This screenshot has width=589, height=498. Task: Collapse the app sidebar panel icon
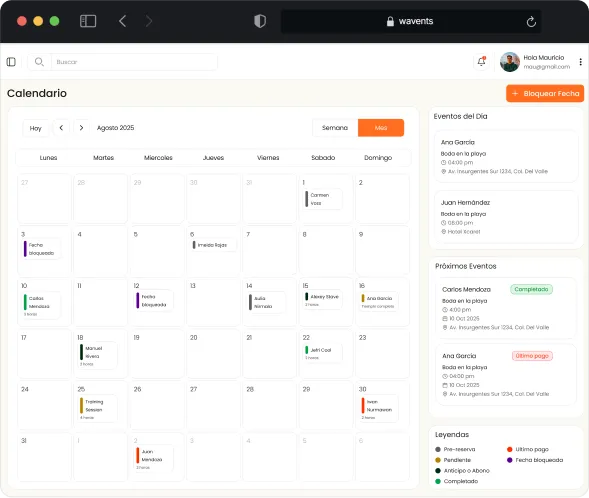click(x=11, y=62)
